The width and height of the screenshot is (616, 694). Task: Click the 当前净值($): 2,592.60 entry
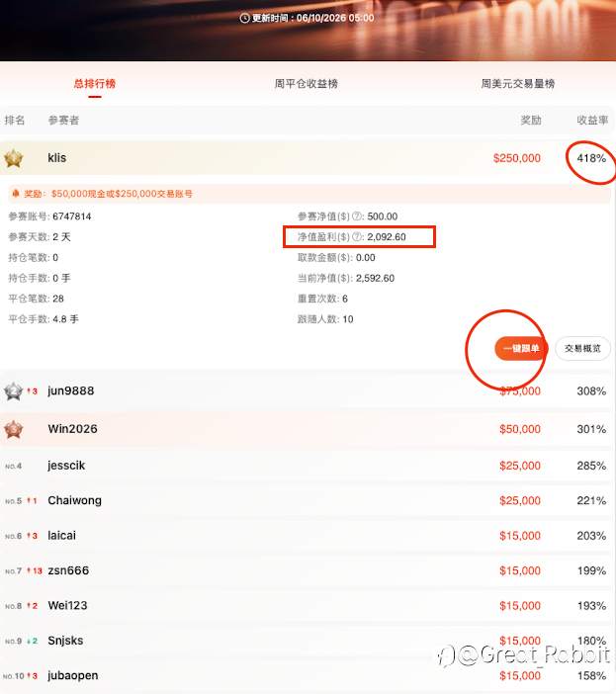click(x=346, y=278)
